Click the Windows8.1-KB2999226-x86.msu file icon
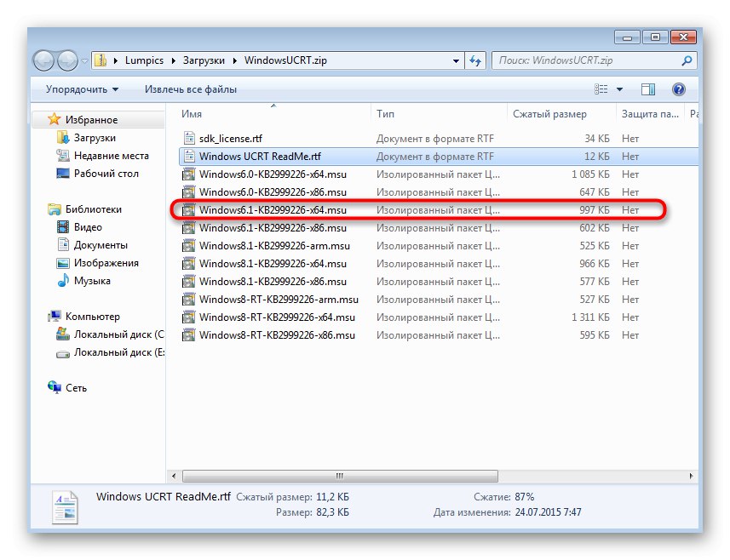730x560 pixels. [x=188, y=282]
